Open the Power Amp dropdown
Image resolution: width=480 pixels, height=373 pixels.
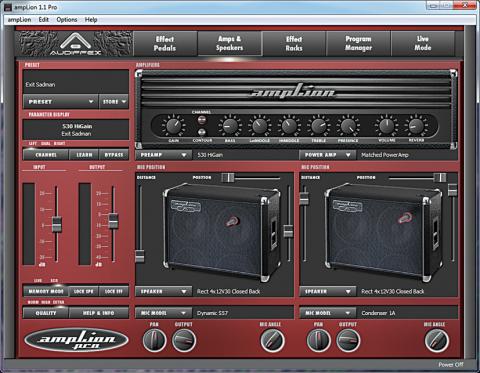pyautogui.click(x=328, y=155)
